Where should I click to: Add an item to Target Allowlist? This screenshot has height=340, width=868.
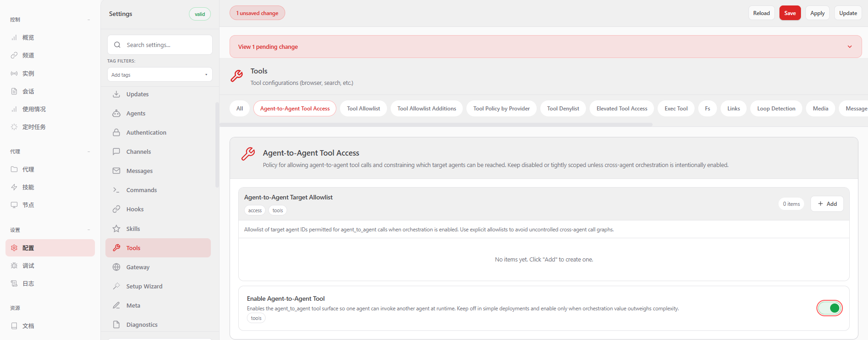point(826,204)
